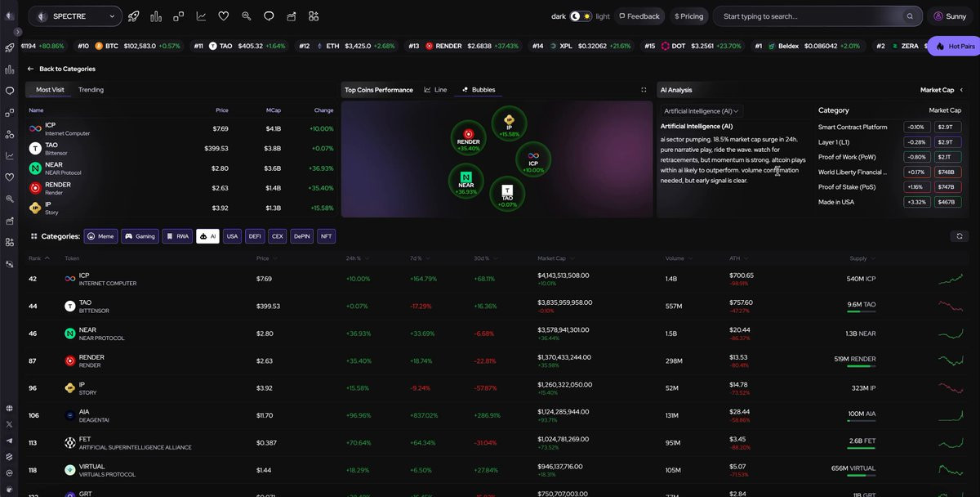
Task: Click the refresh icon beside the category chips
Action: [x=960, y=236]
